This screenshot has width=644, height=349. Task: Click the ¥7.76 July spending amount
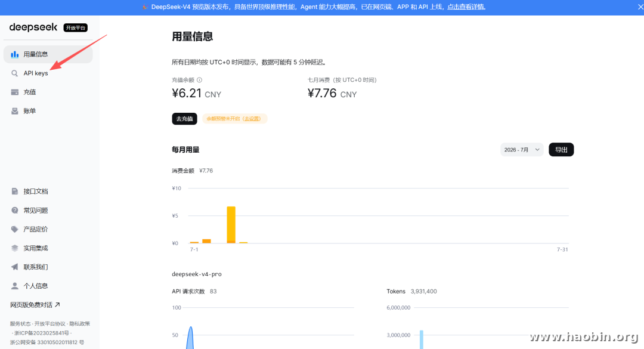pyautogui.click(x=323, y=93)
